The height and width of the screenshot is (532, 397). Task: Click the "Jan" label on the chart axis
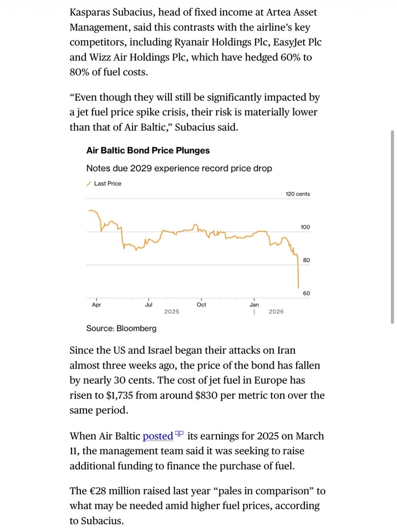[254, 305]
